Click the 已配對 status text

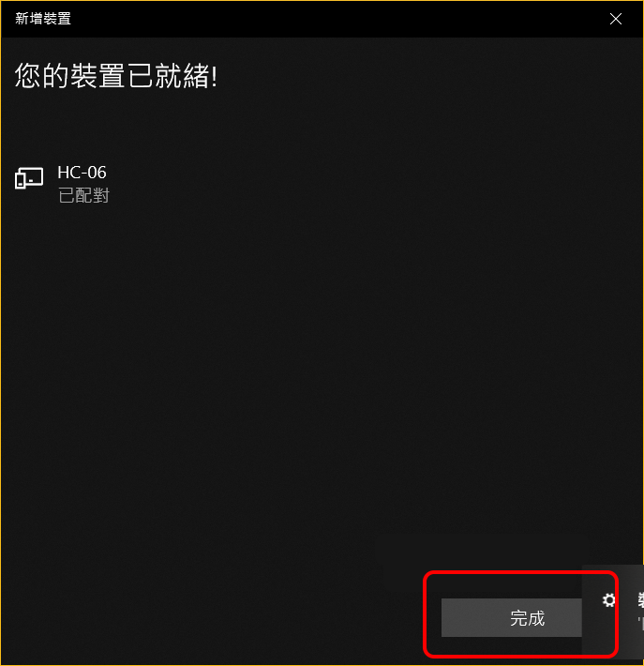[83, 195]
